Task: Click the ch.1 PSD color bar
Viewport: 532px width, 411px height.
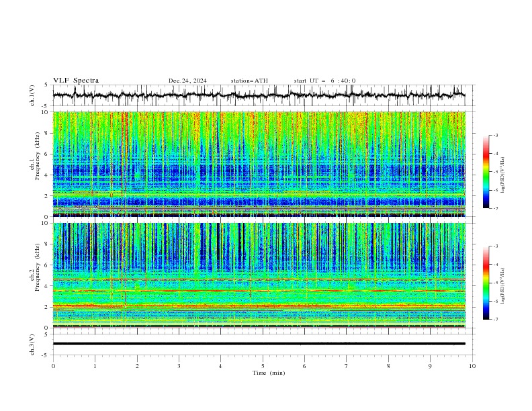Action: (x=486, y=172)
